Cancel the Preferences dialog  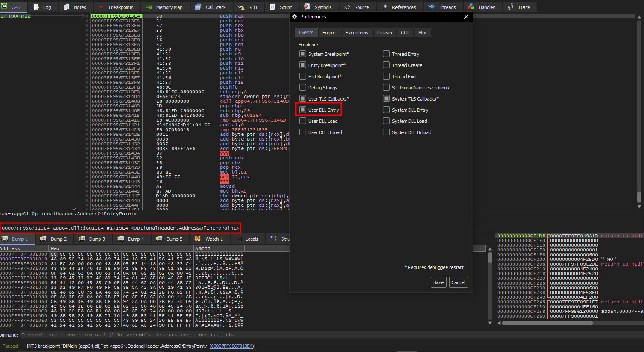(x=458, y=282)
